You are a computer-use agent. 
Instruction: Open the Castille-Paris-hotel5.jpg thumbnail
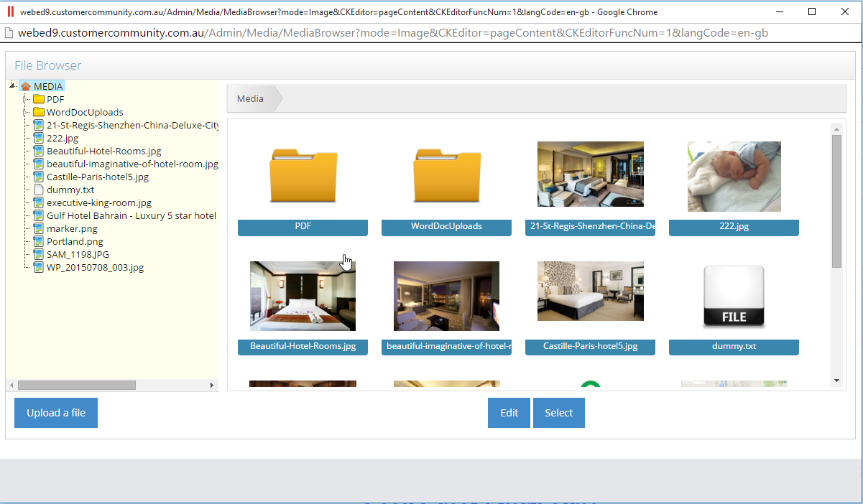pyautogui.click(x=590, y=291)
